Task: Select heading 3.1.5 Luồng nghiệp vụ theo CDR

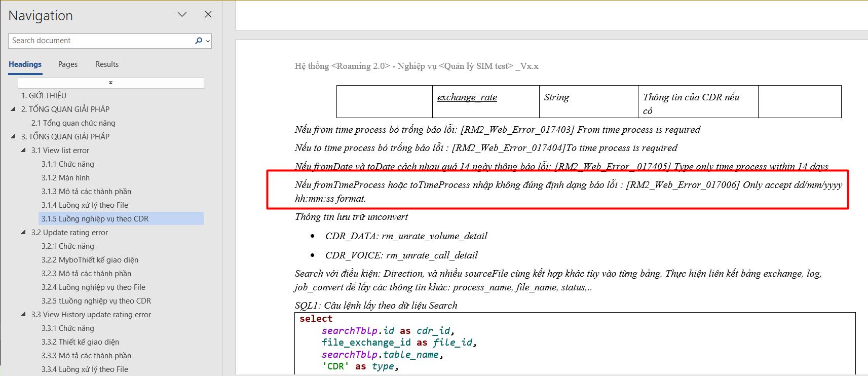Action: (x=95, y=219)
